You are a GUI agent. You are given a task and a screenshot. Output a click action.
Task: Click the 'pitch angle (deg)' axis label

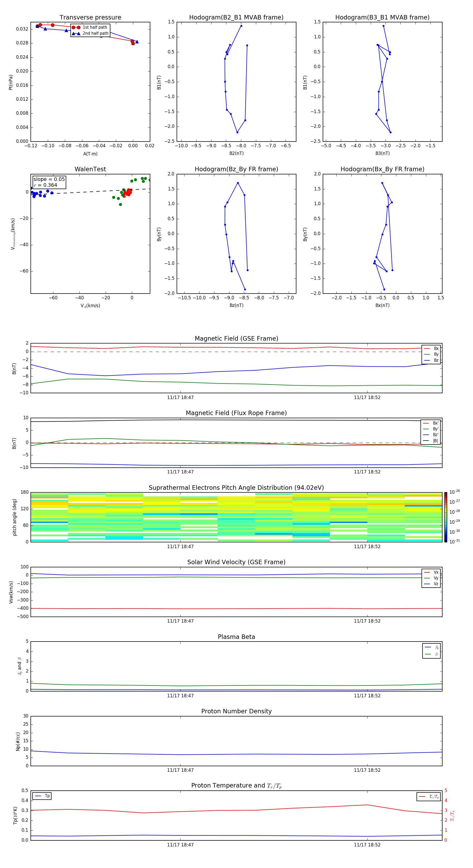(14, 517)
